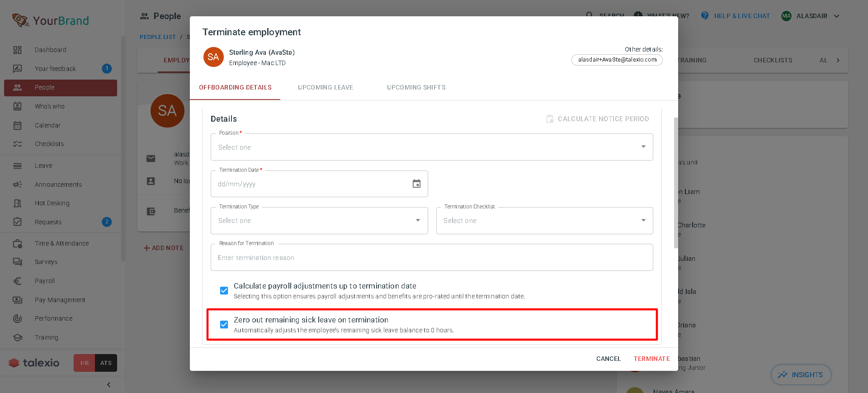Open the Termination Checklist dropdown
This screenshot has width=868, height=393.
point(544,221)
